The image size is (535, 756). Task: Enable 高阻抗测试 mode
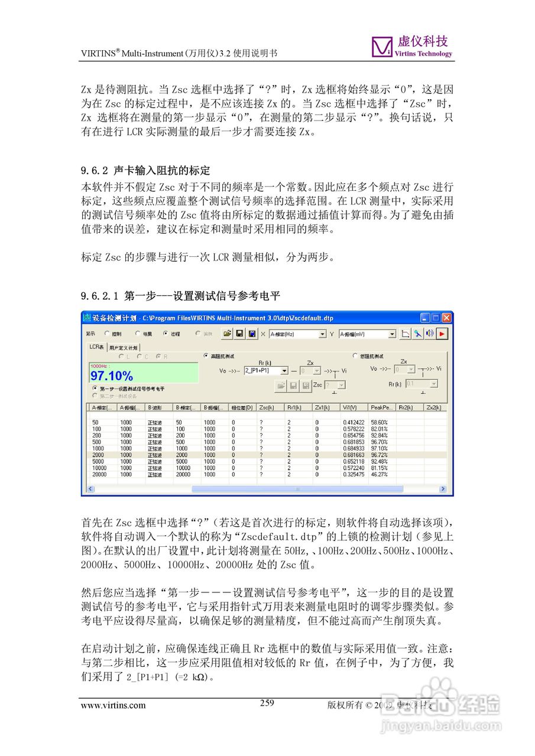pos(205,355)
